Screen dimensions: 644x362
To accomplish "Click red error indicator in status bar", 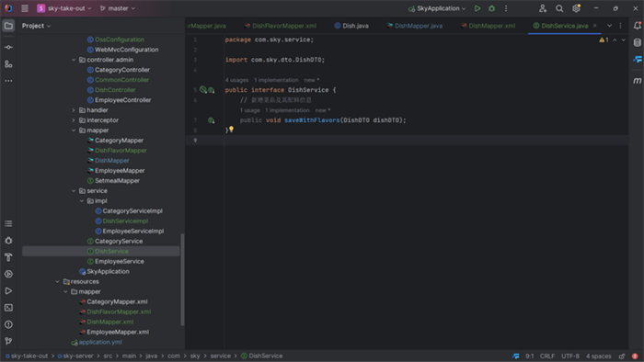I will coord(635,356).
